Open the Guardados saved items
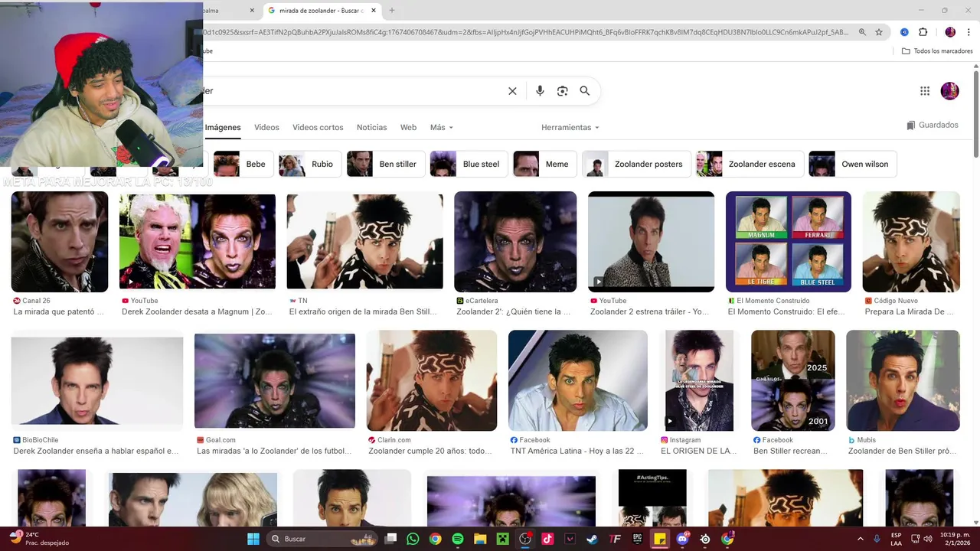The height and width of the screenshot is (551, 980). [x=933, y=125]
